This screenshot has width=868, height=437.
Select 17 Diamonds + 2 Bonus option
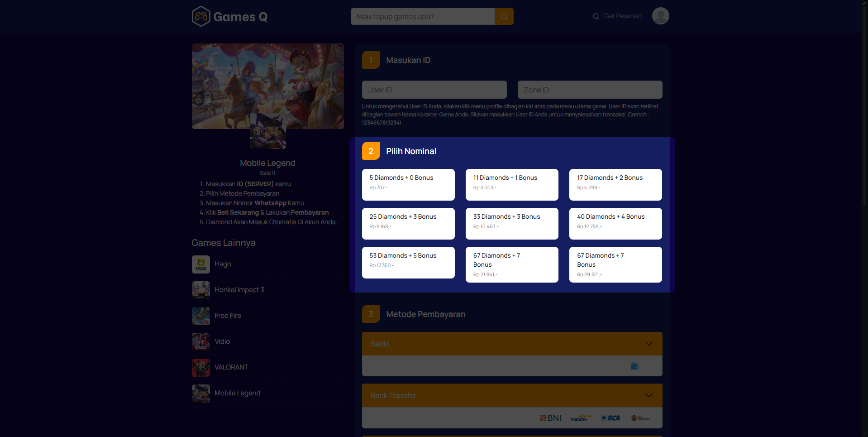click(615, 185)
